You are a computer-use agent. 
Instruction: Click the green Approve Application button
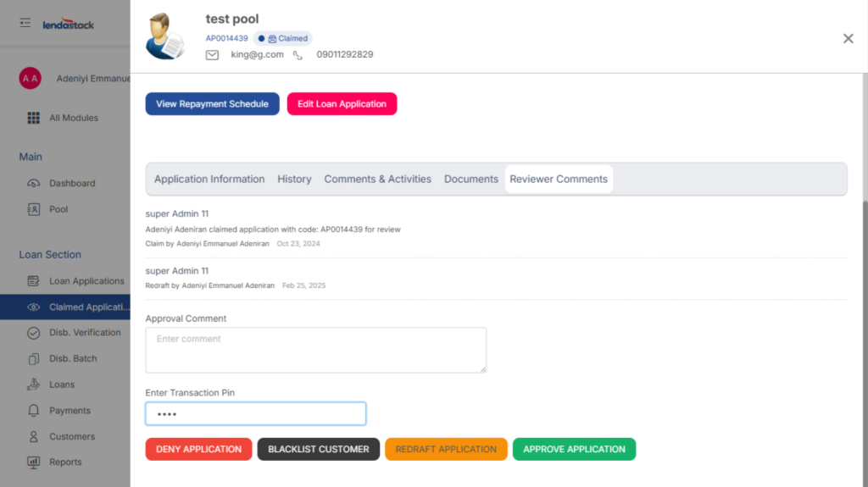574,449
